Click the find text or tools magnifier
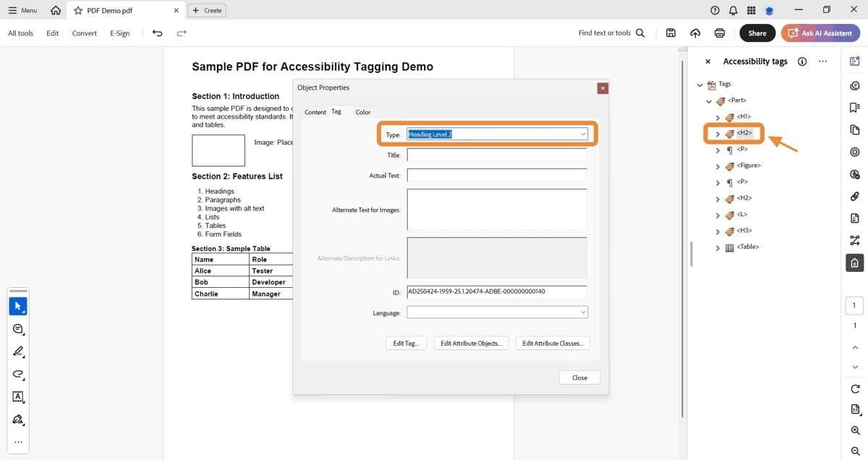 point(639,33)
